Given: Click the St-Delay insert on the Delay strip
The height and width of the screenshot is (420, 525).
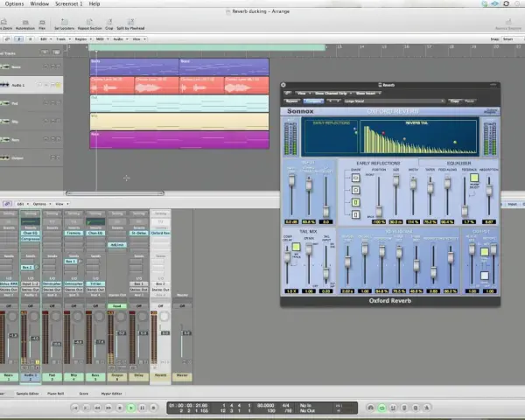Looking at the screenshot, I should tap(138, 233).
